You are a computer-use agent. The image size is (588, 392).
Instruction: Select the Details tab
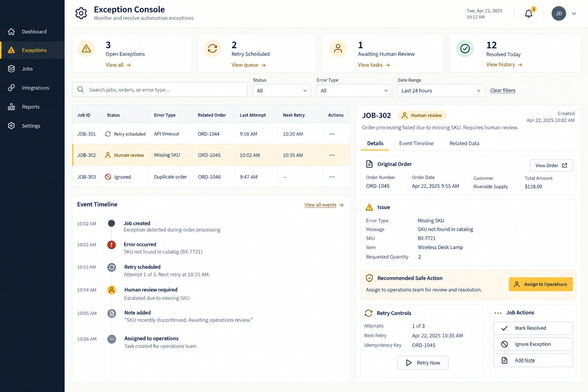(x=375, y=143)
